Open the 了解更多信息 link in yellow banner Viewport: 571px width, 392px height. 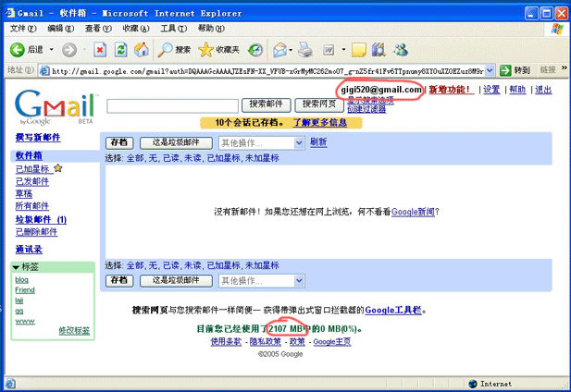click(320, 123)
